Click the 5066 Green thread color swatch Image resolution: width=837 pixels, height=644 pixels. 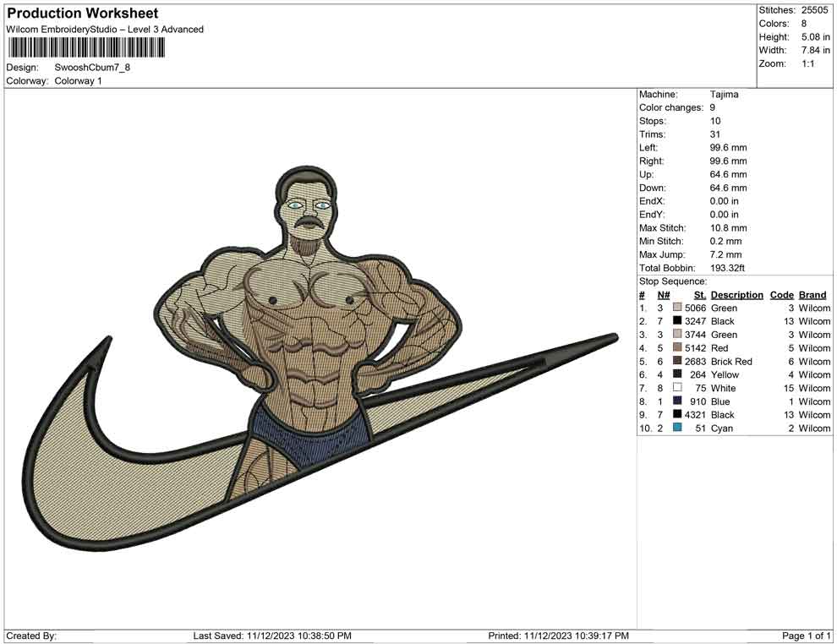click(677, 308)
